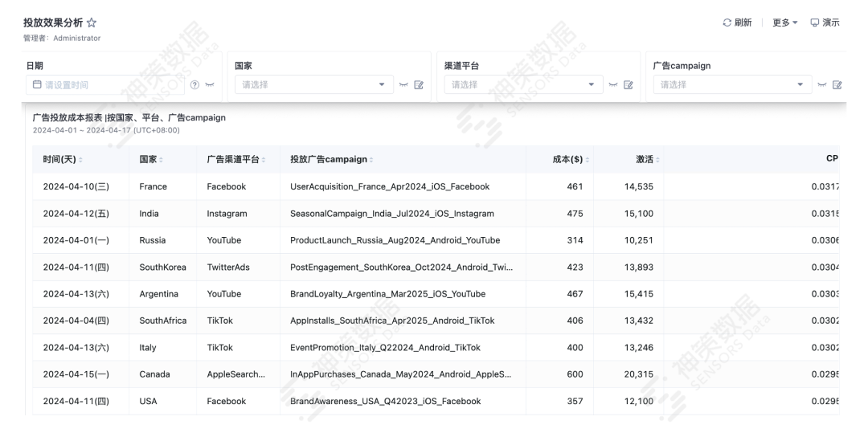Edit the 广告campaign filter settings
Viewport: 868px width, 433px height.
pos(837,84)
